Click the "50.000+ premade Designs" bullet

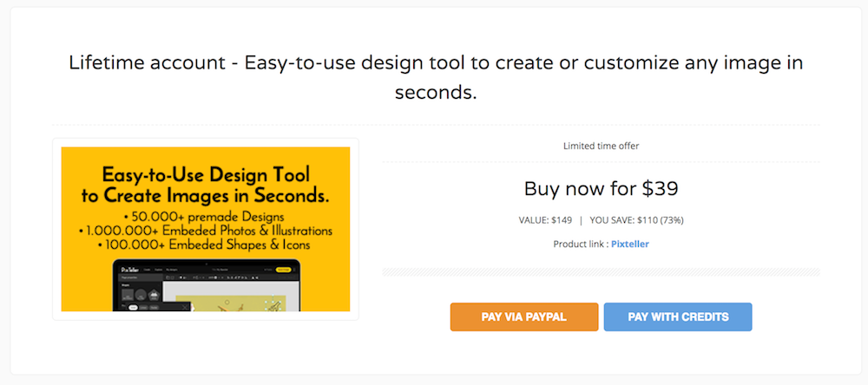pos(206,215)
